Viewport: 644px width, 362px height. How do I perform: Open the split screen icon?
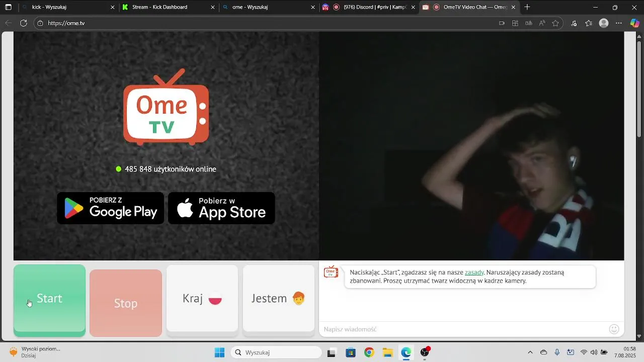[x=515, y=23]
